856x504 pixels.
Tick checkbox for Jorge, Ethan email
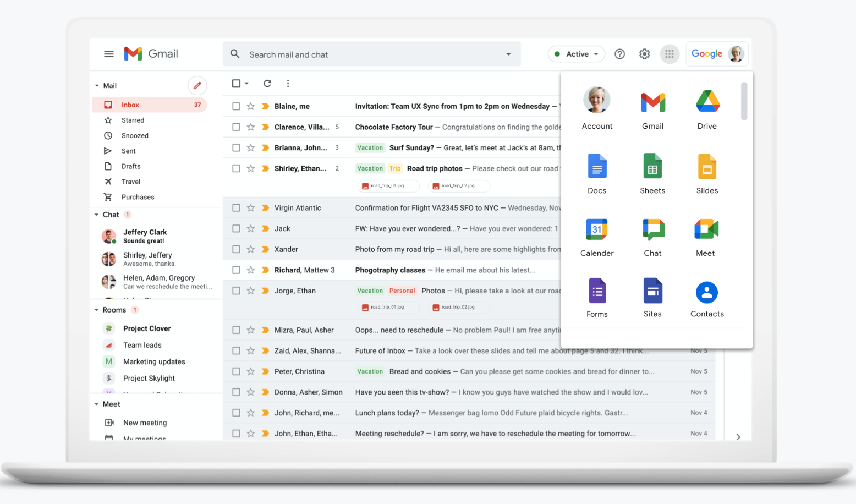[x=236, y=291]
